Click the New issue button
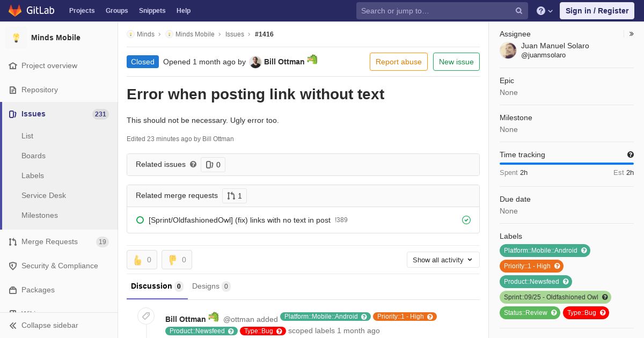Image resolution: width=644 pixels, height=338 pixels. tap(456, 62)
